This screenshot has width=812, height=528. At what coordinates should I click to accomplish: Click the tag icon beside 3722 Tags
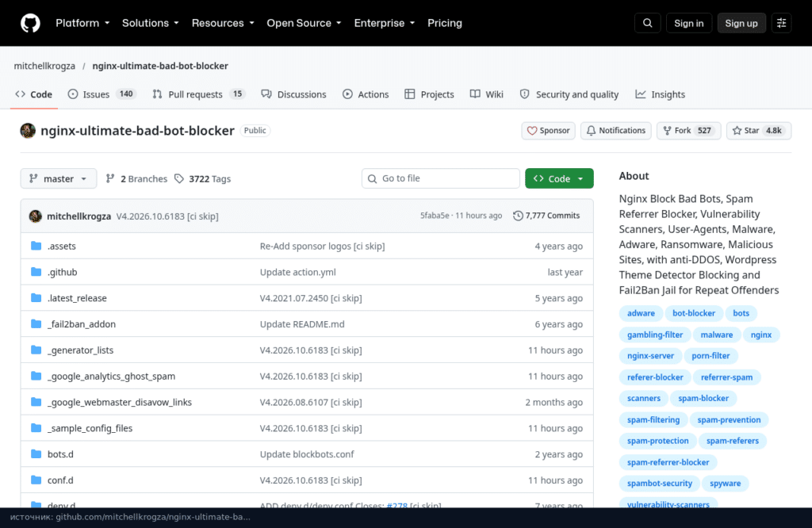[x=179, y=178]
